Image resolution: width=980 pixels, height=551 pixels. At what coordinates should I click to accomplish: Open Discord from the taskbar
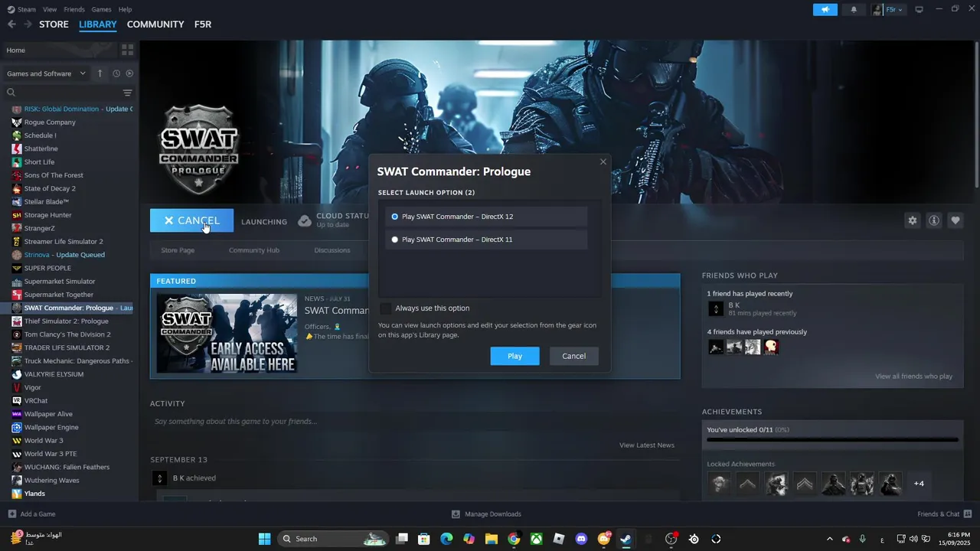pyautogui.click(x=581, y=539)
